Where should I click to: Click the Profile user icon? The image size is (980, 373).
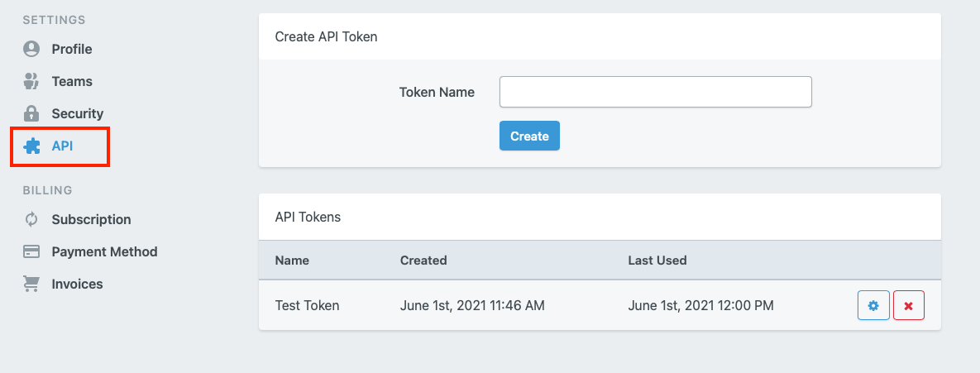31,49
